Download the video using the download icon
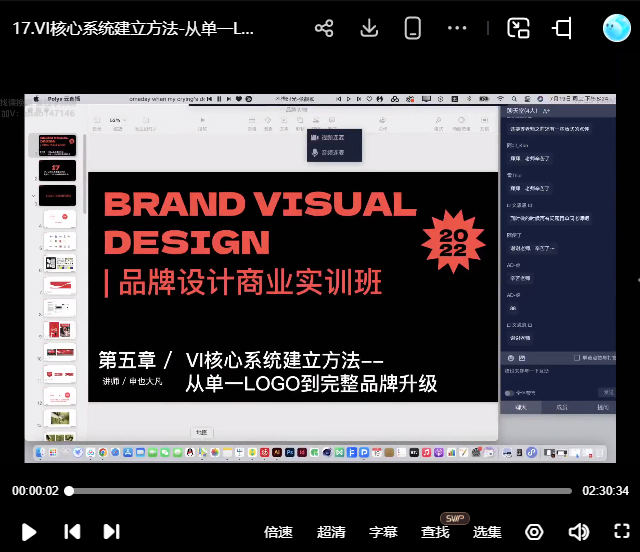This screenshot has width=640, height=552. [369, 28]
